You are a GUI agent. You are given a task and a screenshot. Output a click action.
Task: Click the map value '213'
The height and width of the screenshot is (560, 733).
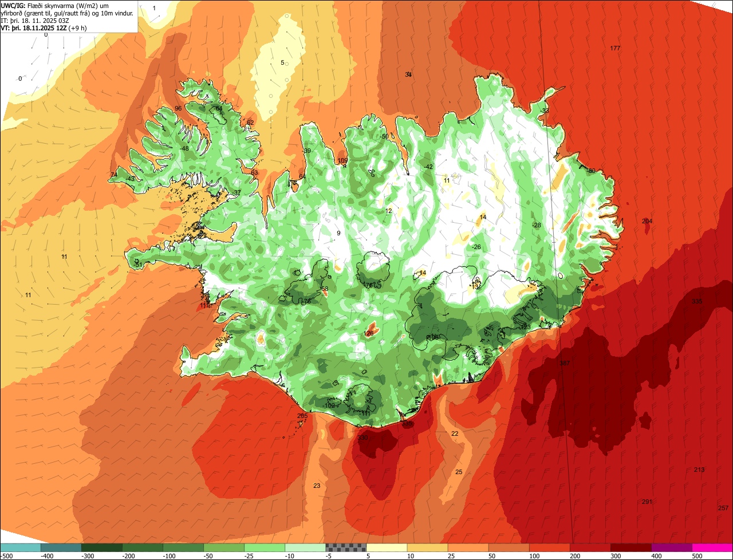coord(699,470)
